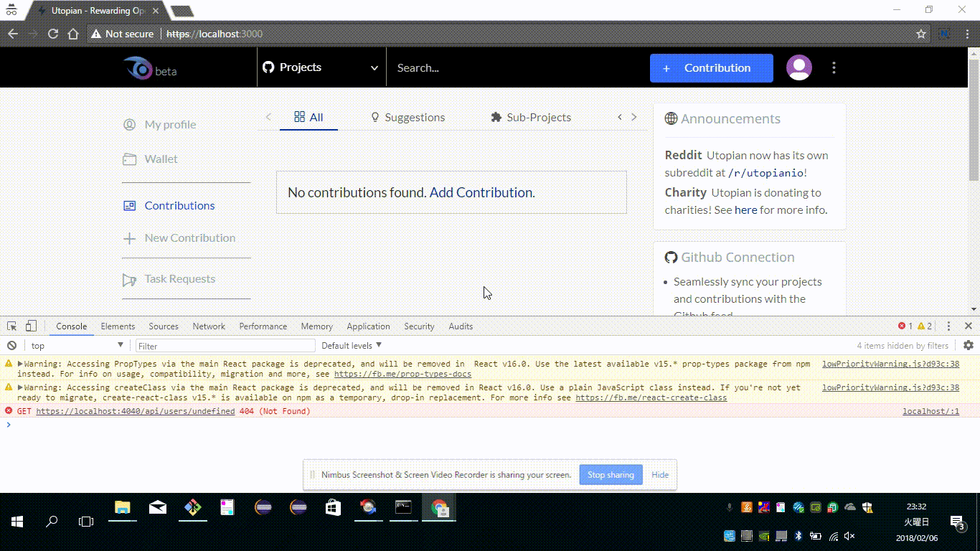This screenshot has height=551, width=980.
Task: Open the DevTools three-dot customize menu
Action: click(948, 326)
